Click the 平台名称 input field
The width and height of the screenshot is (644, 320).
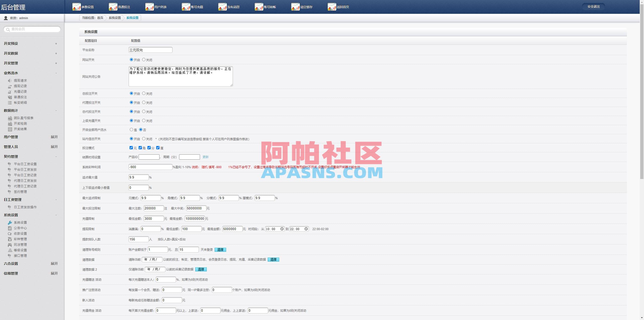click(150, 50)
